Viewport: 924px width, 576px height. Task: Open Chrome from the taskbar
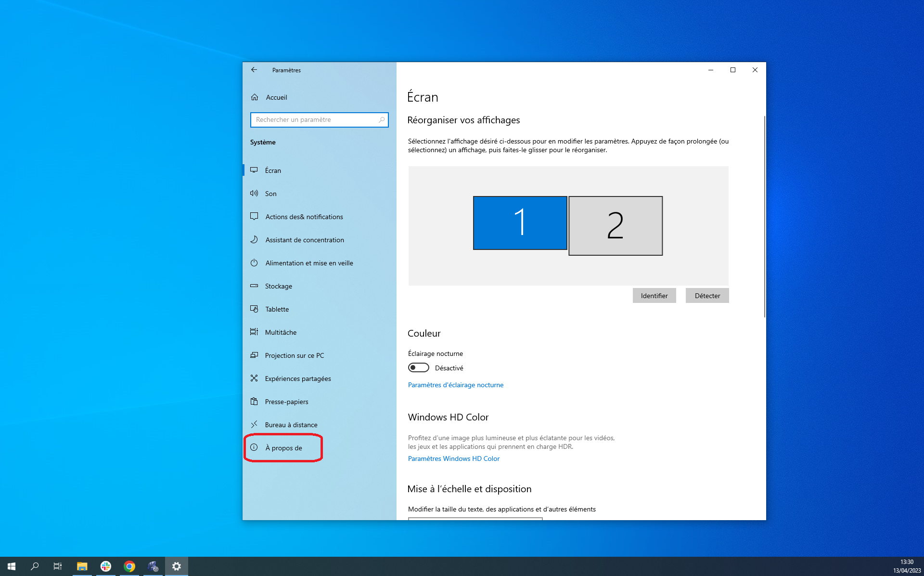click(129, 566)
